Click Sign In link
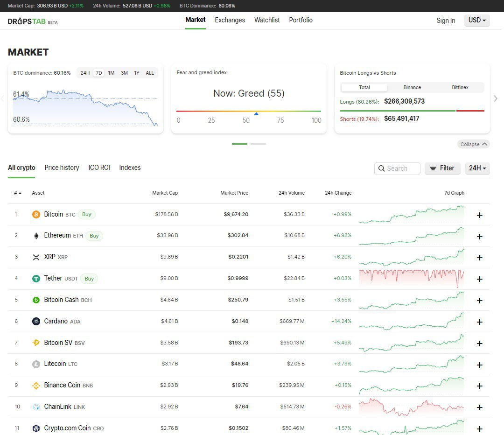Screen dimensions: 504x435 [446, 21]
